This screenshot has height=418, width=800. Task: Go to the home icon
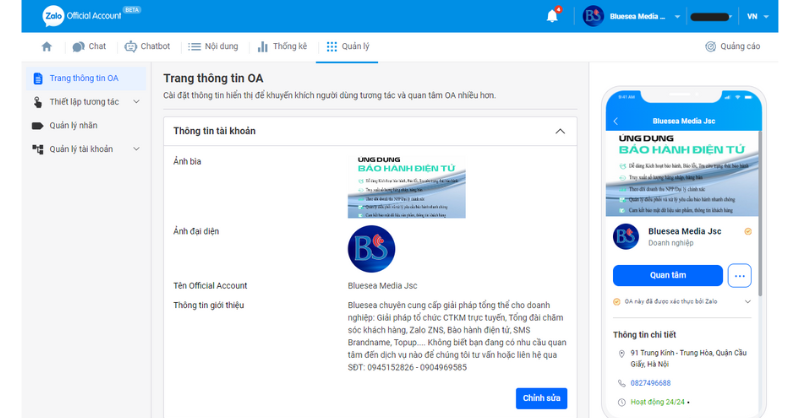pos(46,46)
